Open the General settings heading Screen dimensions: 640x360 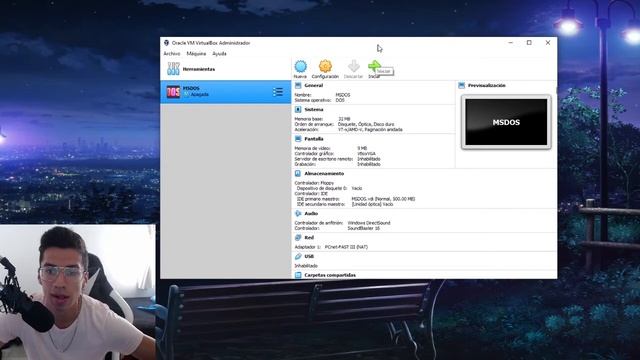tap(313, 85)
